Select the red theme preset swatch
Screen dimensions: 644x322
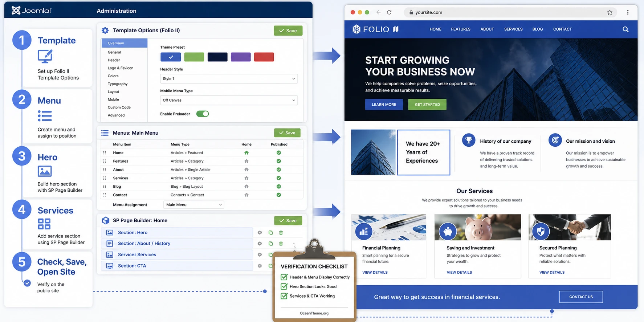[x=264, y=57]
